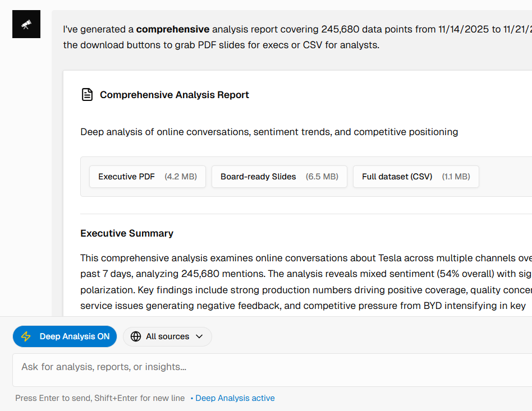Click the telescope assistant avatar icon
This screenshot has height=411, width=532.
(x=26, y=25)
